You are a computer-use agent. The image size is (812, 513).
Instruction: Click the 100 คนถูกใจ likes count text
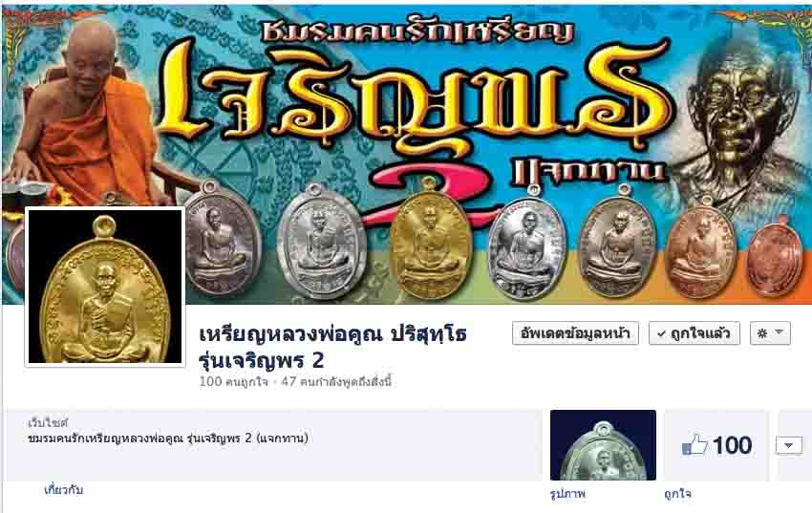[233, 382]
